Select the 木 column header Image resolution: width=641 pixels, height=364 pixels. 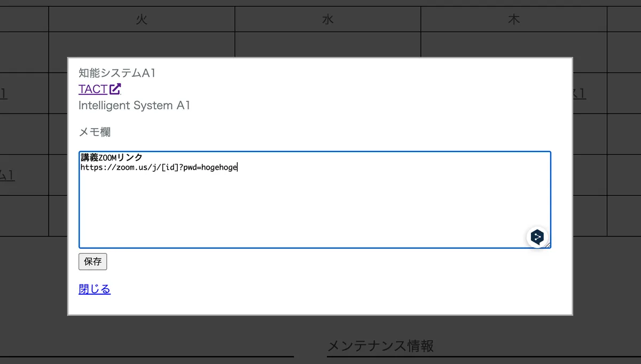(513, 19)
